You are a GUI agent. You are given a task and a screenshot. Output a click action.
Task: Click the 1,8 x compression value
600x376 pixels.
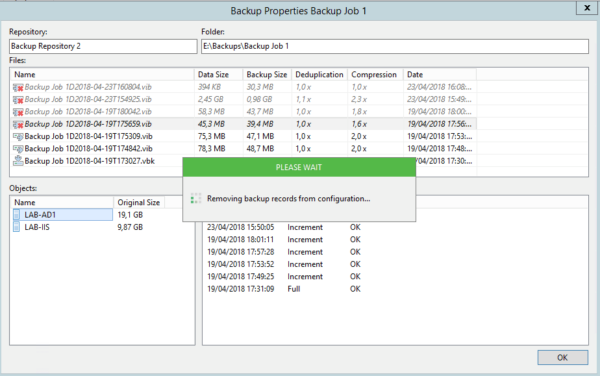pos(359,112)
